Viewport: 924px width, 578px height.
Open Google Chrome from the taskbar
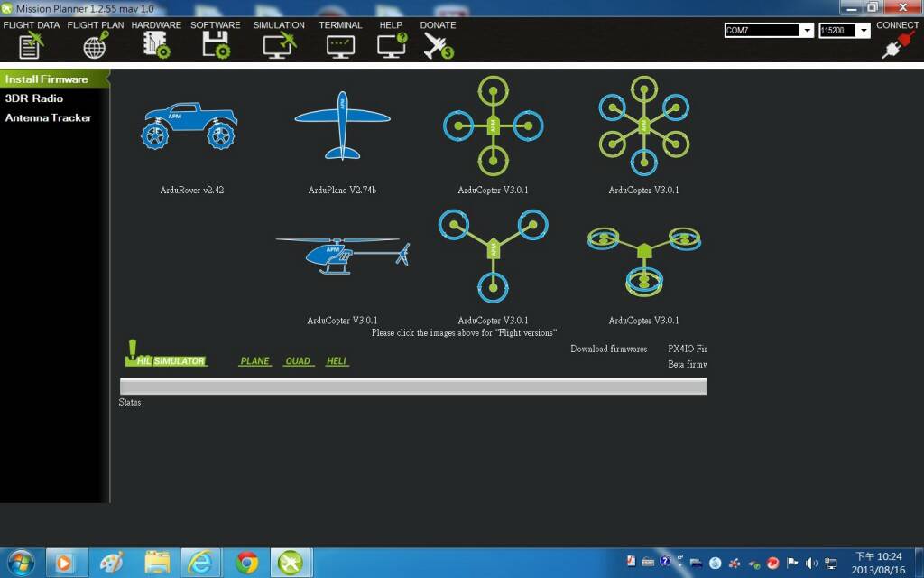246,564
